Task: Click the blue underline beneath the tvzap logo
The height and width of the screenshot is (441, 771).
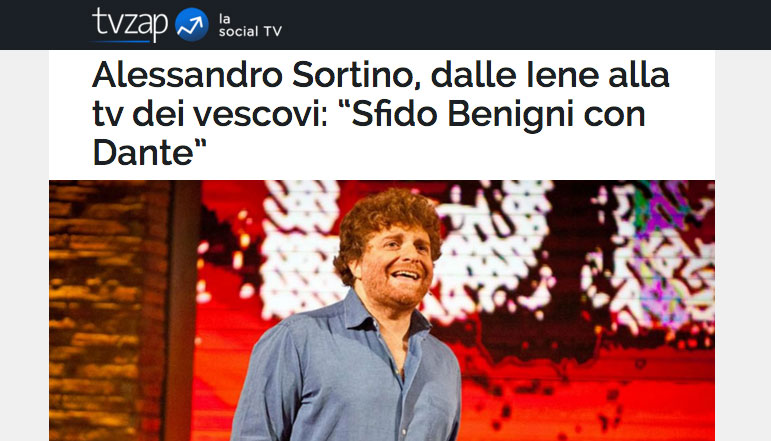Action: pos(121,41)
